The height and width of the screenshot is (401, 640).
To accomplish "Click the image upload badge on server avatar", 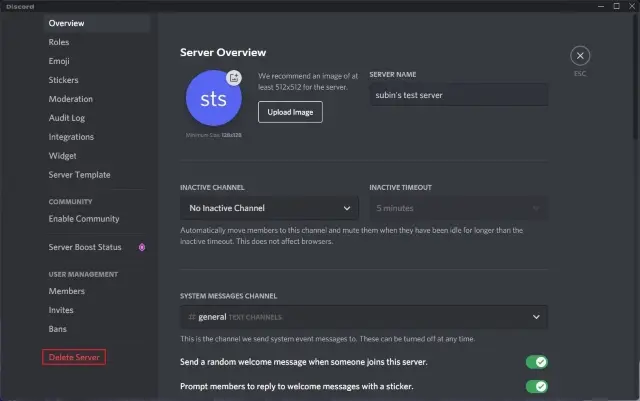I will tap(233, 77).
